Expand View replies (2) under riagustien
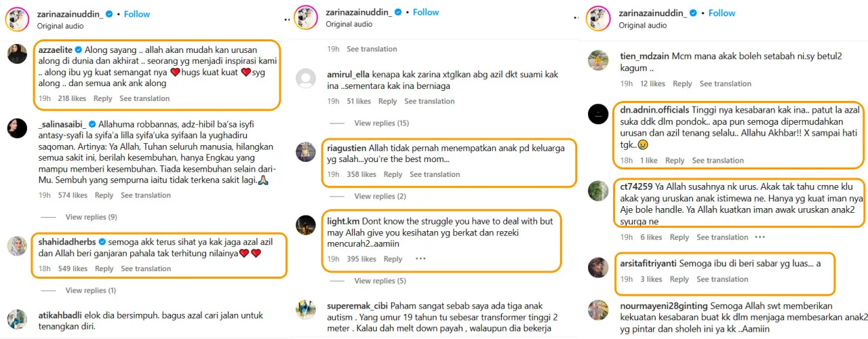Viewport: 868px width, 339px height. tap(380, 197)
